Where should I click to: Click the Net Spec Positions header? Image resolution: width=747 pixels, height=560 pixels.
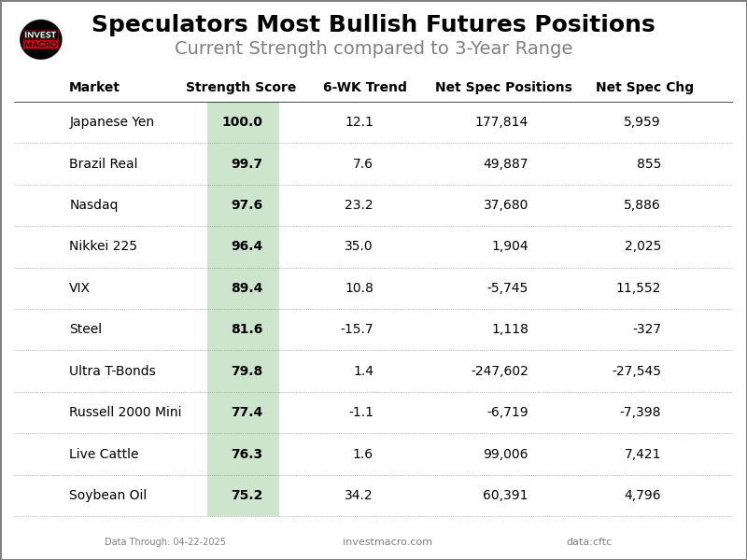pyautogui.click(x=503, y=88)
